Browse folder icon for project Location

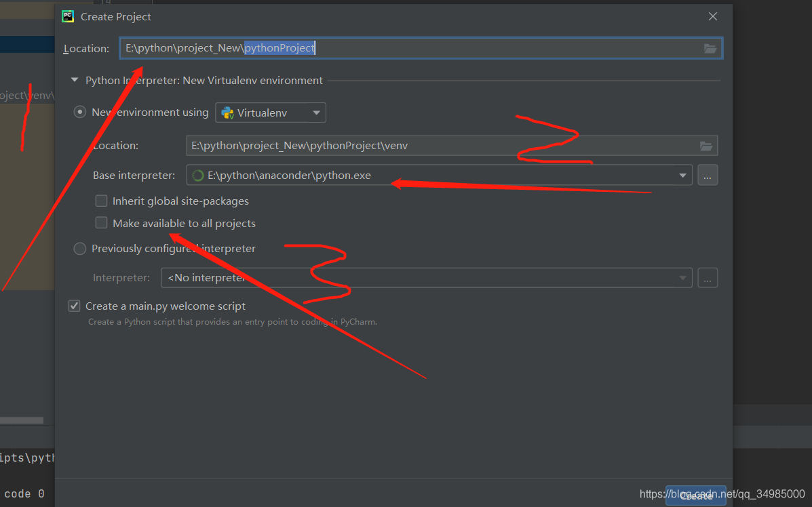(x=710, y=49)
